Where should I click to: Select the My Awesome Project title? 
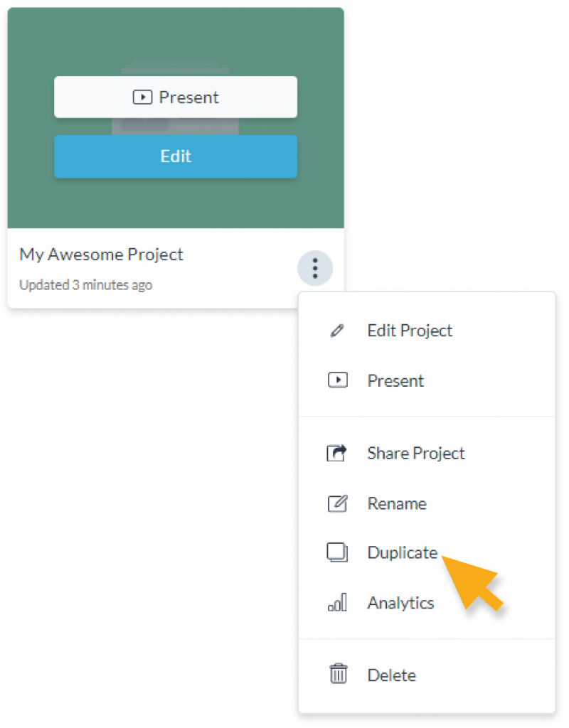[100, 254]
